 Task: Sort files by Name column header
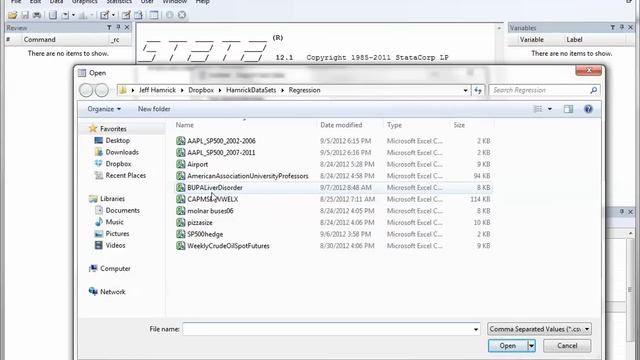(184, 125)
